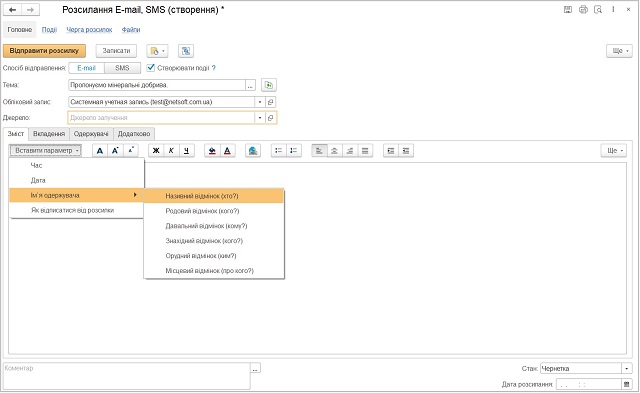Open the editor toolbar Ще dropdown
The height and width of the screenshot is (393, 640).
click(x=613, y=151)
